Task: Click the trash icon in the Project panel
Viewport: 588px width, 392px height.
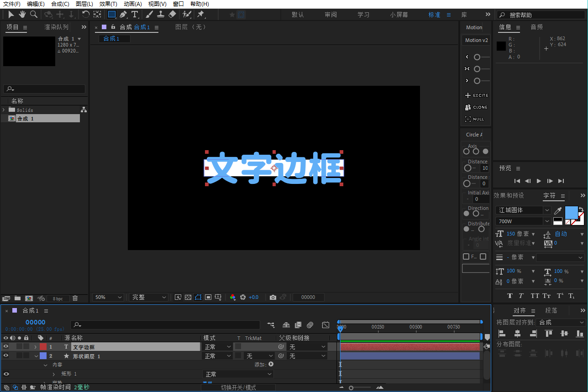Action: (x=75, y=298)
